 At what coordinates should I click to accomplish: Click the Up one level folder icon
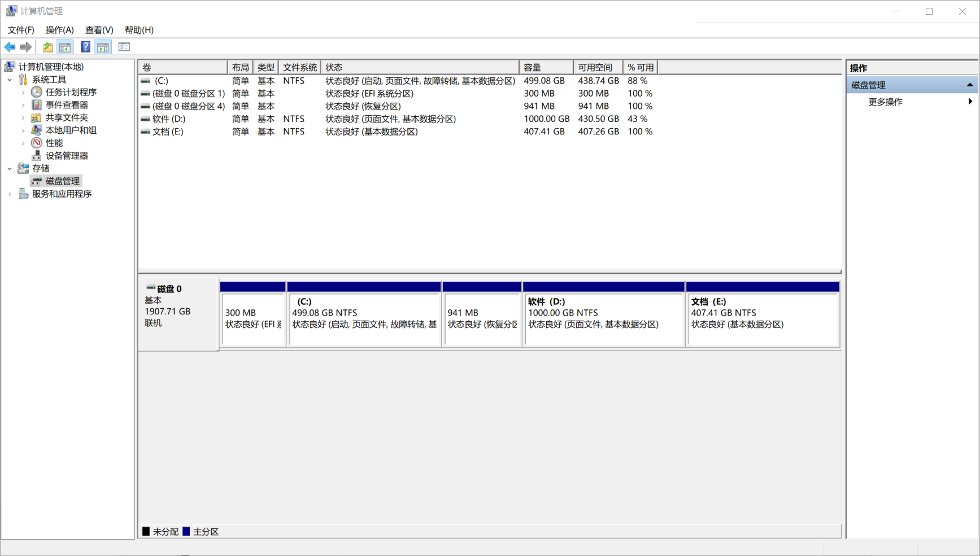(47, 47)
